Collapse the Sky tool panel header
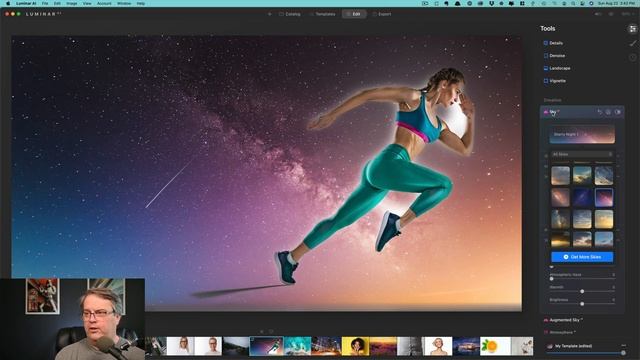The height and width of the screenshot is (360, 640). coord(582,112)
